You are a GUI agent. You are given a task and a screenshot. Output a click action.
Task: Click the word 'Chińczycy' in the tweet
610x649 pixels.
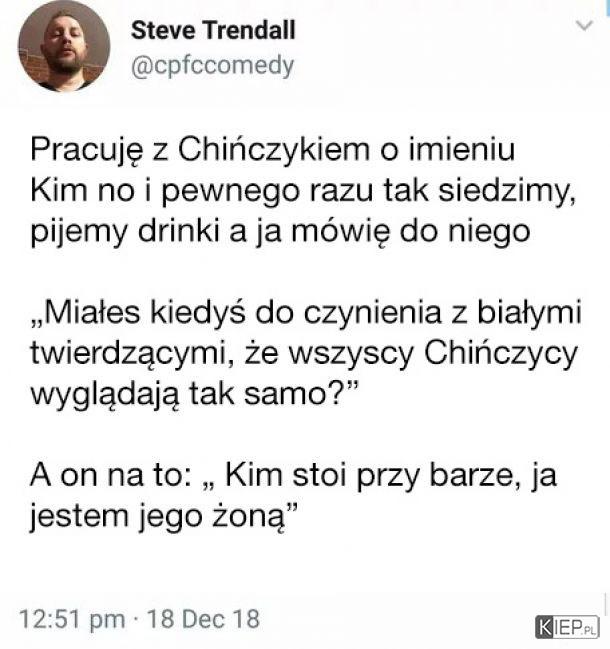501,354
